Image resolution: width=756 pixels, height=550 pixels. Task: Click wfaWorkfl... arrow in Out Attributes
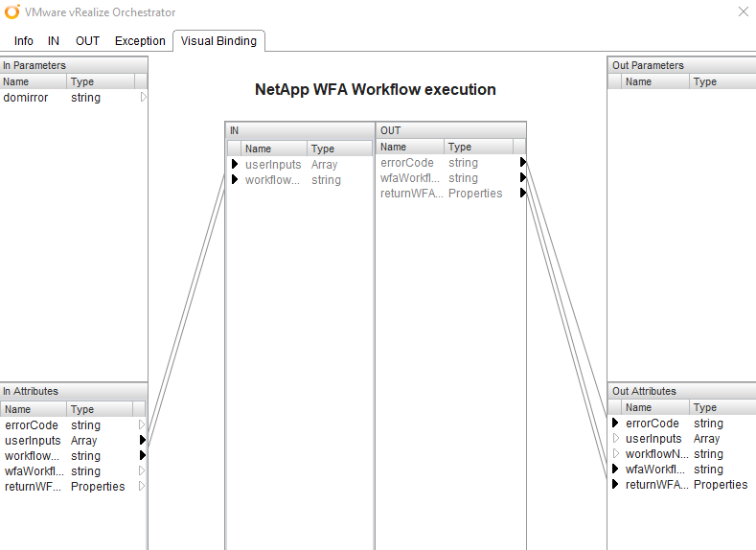point(615,469)
